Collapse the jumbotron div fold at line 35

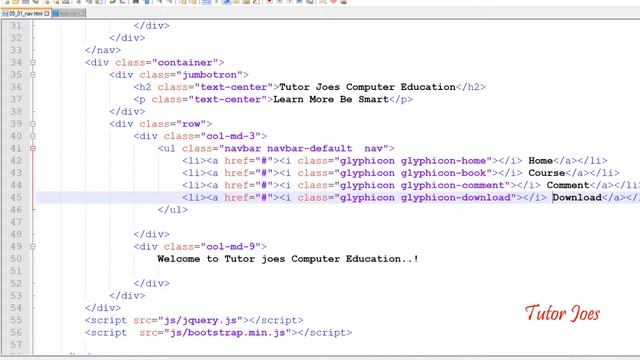(x=33, y=75)
